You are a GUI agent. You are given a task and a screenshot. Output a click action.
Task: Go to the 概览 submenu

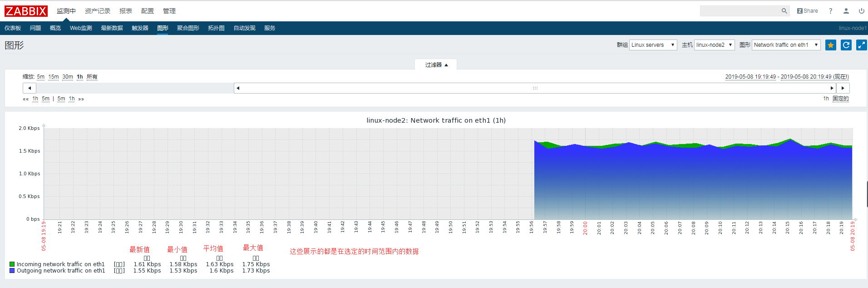55,28
